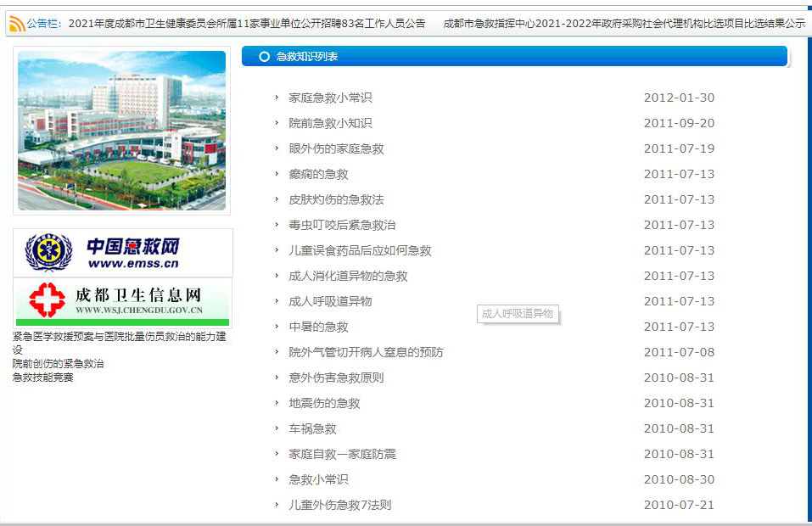Click the arrow icon beside 地震伤的急救
Image resolution: width=812 pixels, height=526 pixels.
click(x=277, y=403)
